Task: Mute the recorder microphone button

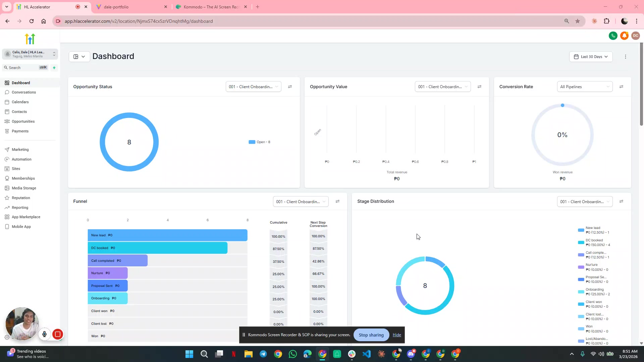Action: pyautogui.click(x=44, y=334)
